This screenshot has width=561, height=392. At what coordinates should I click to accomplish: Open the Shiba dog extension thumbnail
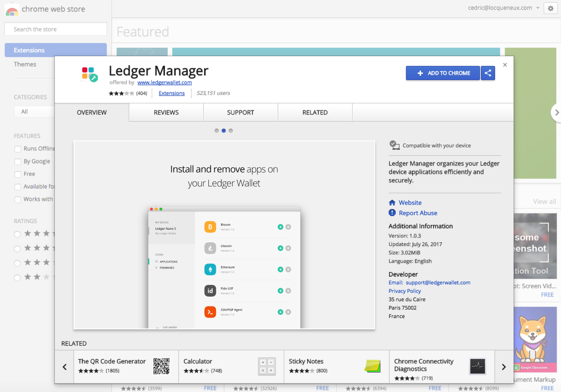(535, 339)
